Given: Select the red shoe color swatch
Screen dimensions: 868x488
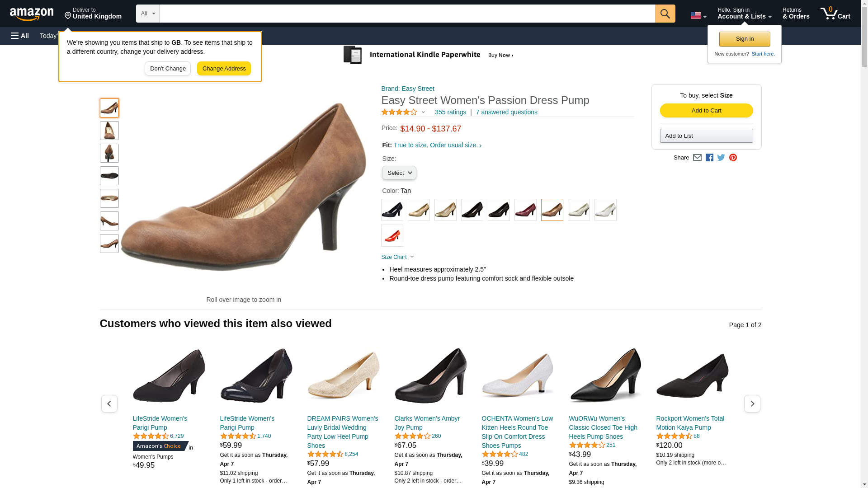Looking at the screenshot, I should [392, 235].
